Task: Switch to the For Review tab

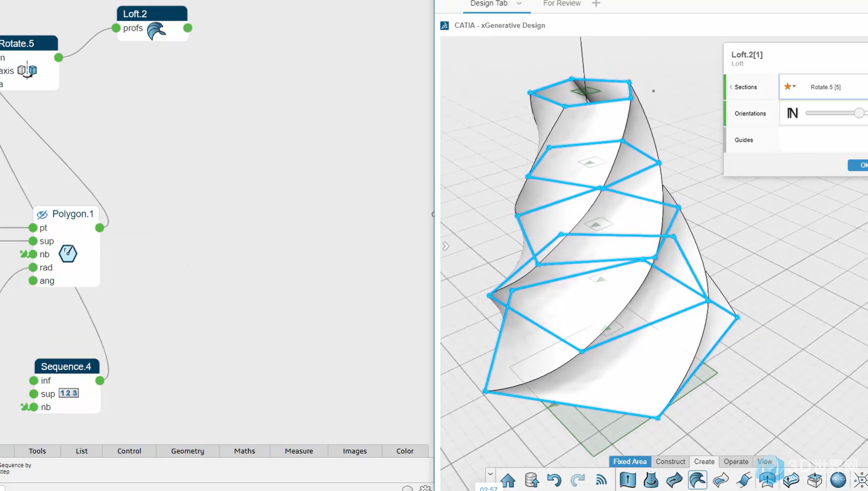Action: [x=562, y=3]
